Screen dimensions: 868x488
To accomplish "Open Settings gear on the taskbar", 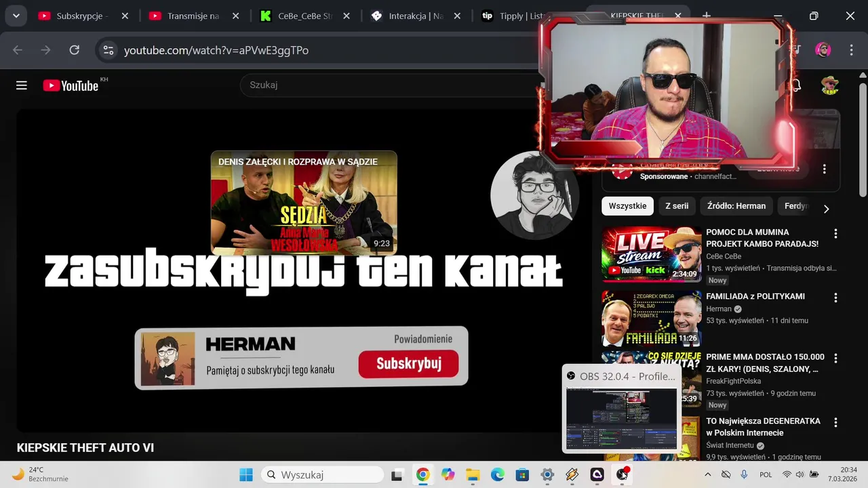I will pos(547,474).
